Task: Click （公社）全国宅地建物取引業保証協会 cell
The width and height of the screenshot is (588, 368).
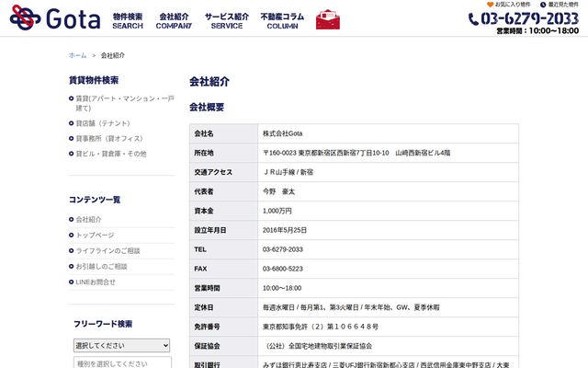Action: coord(388,346)
